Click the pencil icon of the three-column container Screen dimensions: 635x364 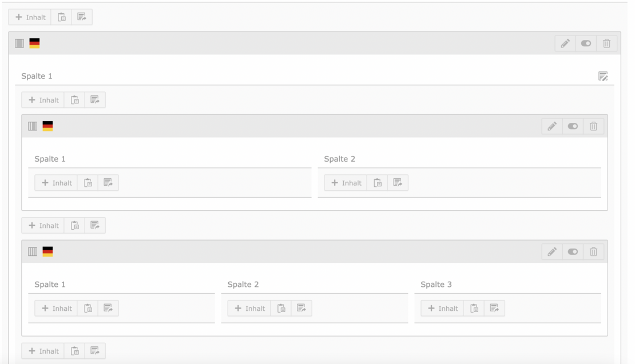pyautogui.click(x=551, y=251)
